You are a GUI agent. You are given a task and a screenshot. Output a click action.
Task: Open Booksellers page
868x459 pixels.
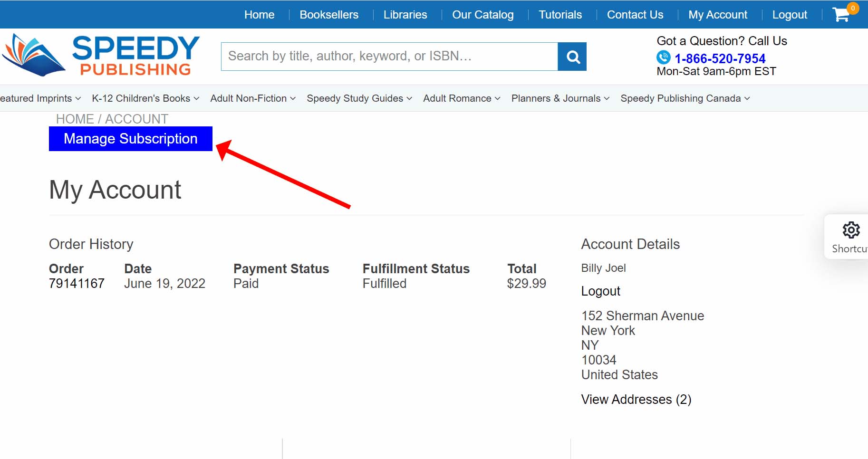click(329, 15)
